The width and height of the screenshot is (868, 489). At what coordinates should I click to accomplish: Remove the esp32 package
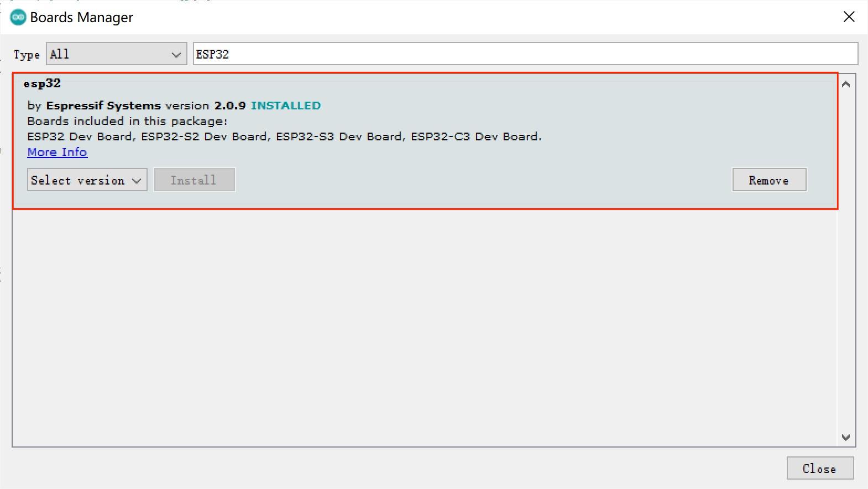(769, 180)
